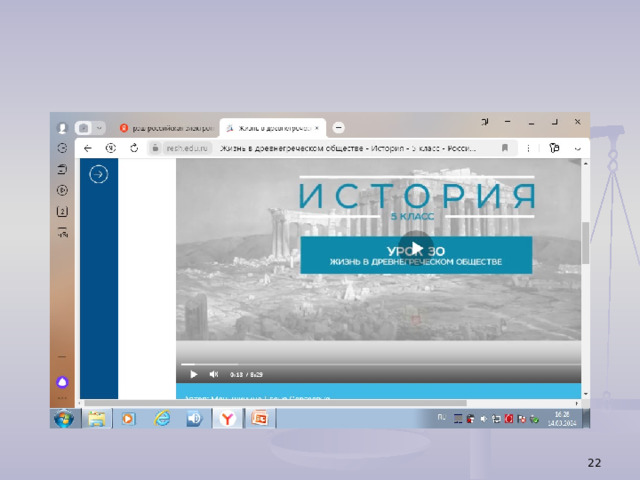Click the scrollbar down arrow
Image resolution: width=640 pixels, height=480 pixels.
[585, 394]
